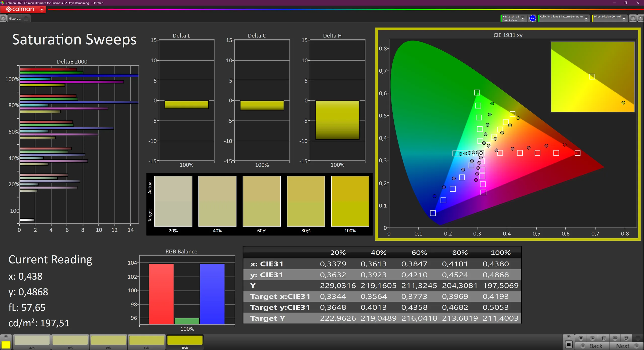
Task: Select the History 1 tab
Action: click(x=15, y=19)
